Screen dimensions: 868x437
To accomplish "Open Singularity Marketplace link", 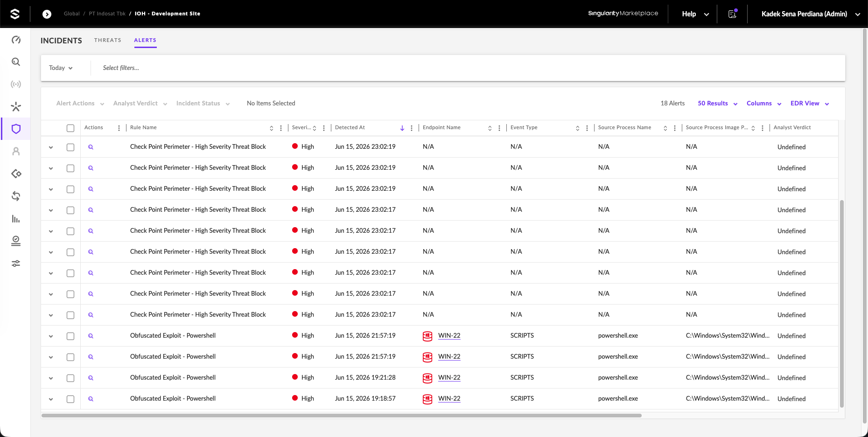I will click(x=623, y=14).
